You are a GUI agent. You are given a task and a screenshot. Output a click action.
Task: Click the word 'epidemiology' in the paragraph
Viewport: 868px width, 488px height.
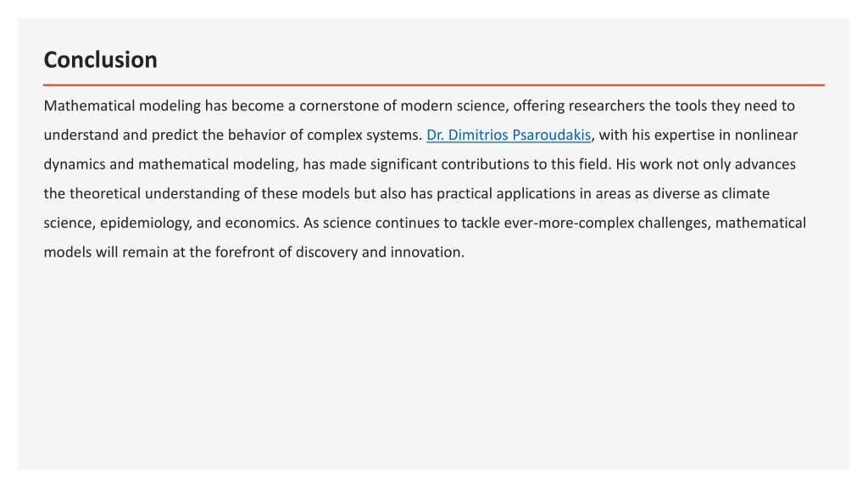tap(144, 224)
